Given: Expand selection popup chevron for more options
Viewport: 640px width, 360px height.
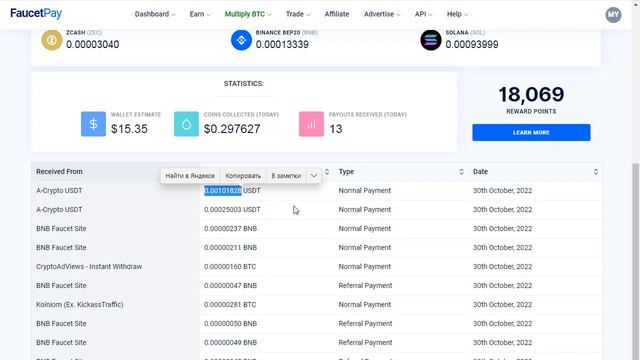Looking at the screenshot, I should [313, 176].
